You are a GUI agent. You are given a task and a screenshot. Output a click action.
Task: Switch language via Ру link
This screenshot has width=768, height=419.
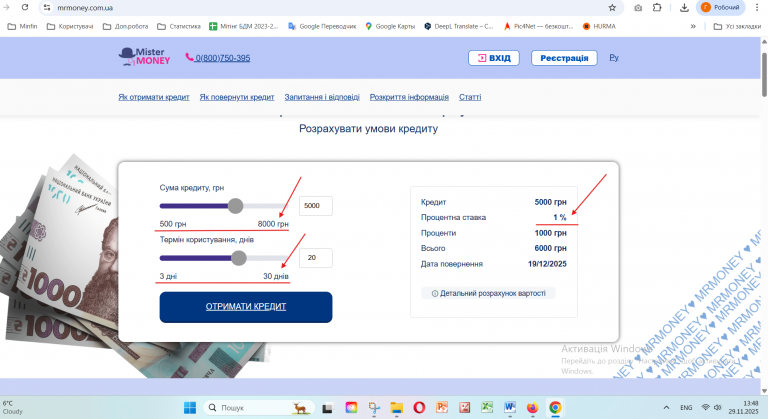pos(614,58)
